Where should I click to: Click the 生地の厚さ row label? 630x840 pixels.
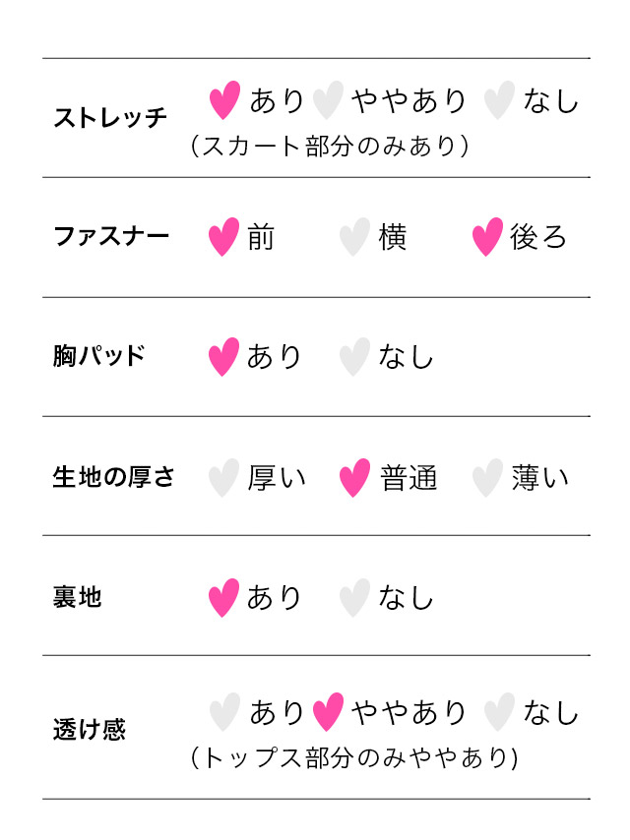[x=113, y=476]
